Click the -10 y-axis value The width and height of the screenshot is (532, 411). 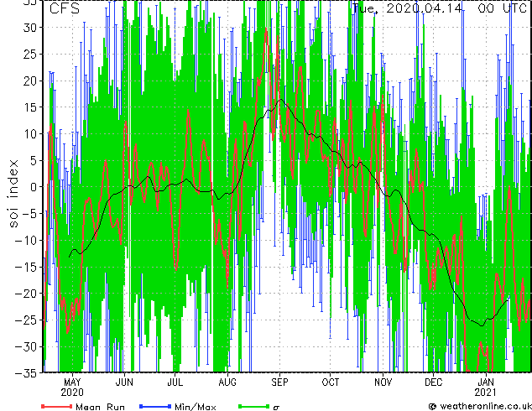[x=27, y=241]
